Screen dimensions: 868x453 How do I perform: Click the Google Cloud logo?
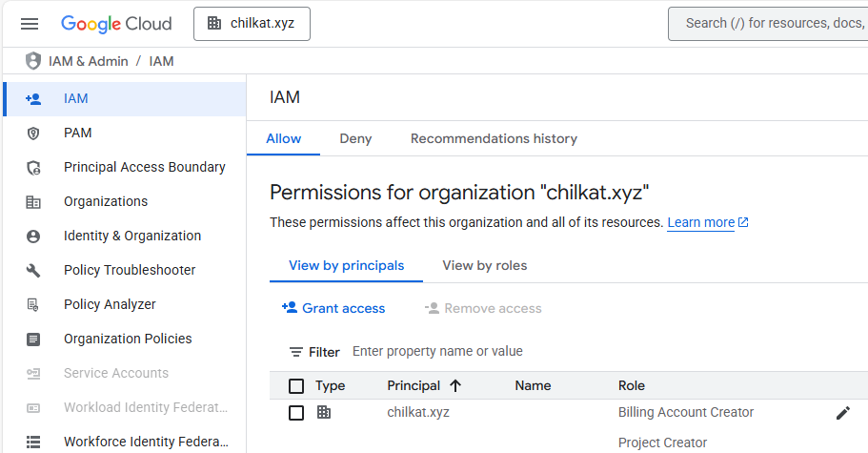pyautogui.click(x=116, y=24)
